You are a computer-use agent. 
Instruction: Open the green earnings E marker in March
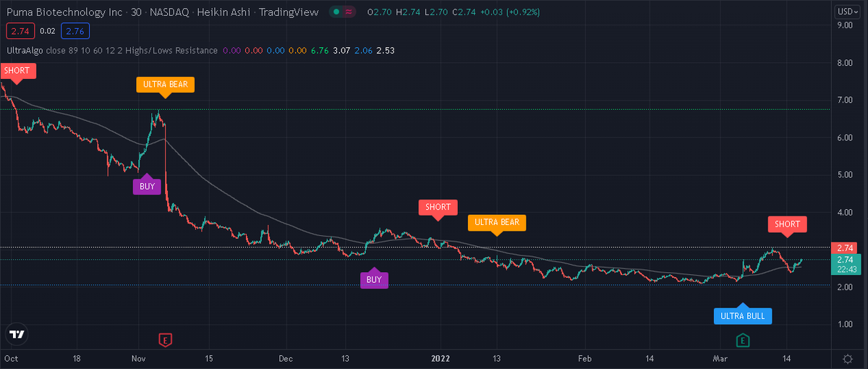point(742,339)
